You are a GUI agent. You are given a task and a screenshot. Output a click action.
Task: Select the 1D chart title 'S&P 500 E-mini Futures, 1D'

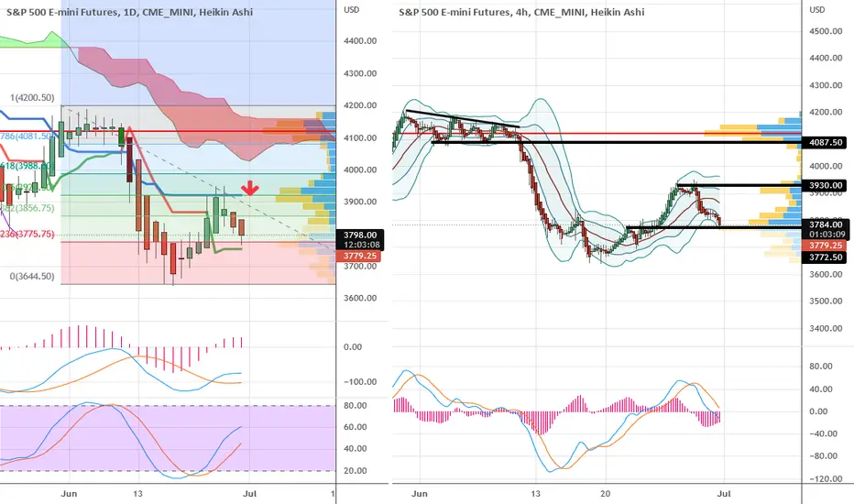tap(71, 11)
